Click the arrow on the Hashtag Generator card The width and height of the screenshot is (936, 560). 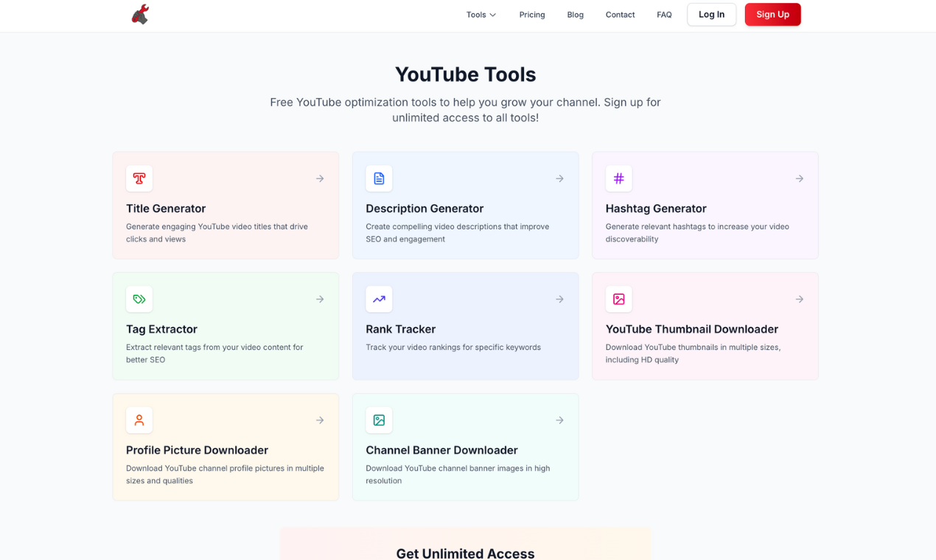[800, 178]
